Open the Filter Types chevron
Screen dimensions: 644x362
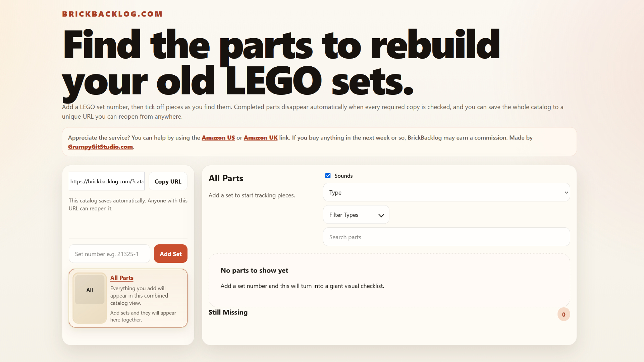point(381,216)
